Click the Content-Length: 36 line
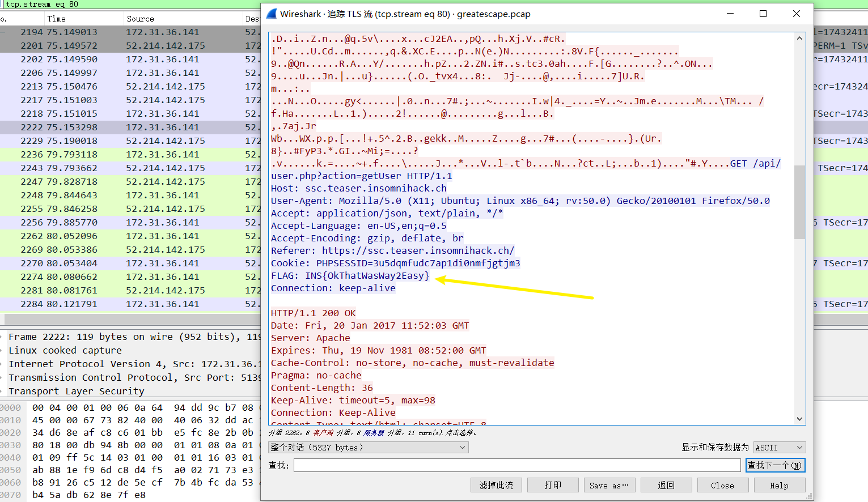The width and height of the screenshot is (868, 502). tap(322, 388)
